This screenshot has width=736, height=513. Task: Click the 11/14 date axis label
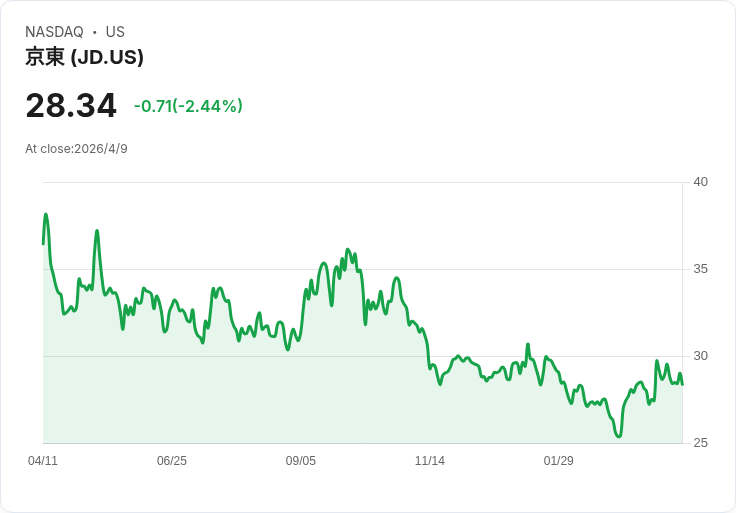tap(429, 460)
